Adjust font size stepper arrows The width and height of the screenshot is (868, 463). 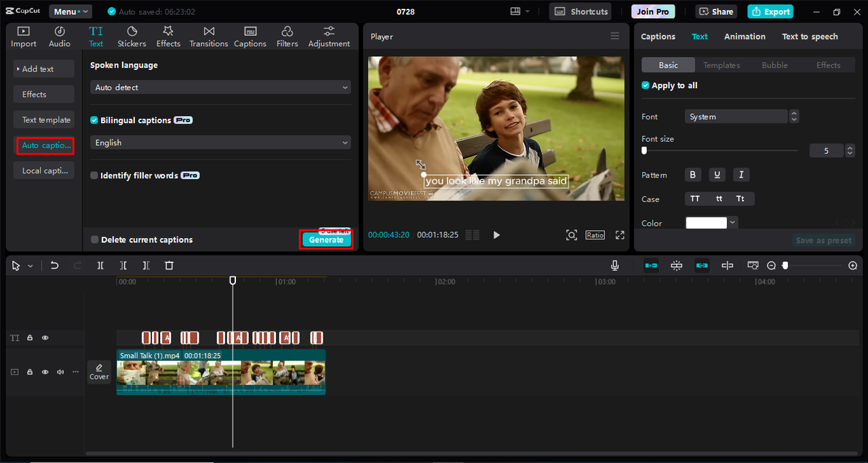click(850, 150)
